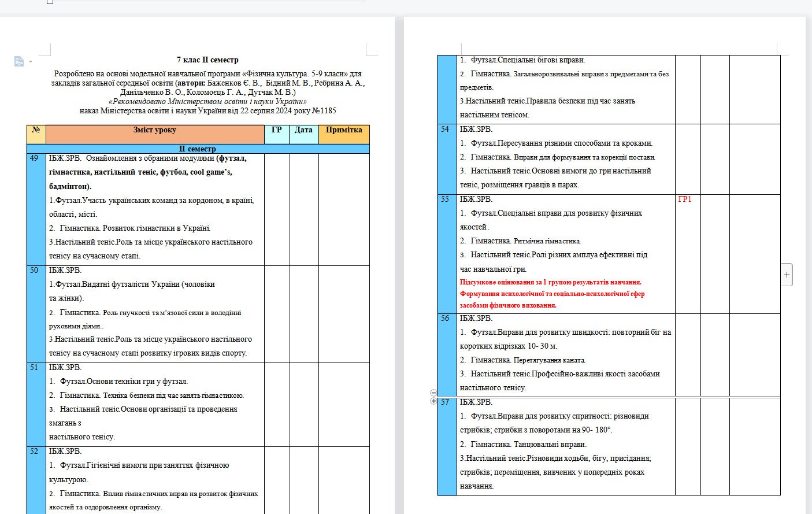Screen dimensions: 812x514
Task: Select the row number 49 cell
Action: pyautogui.click(x=36, y=208)
